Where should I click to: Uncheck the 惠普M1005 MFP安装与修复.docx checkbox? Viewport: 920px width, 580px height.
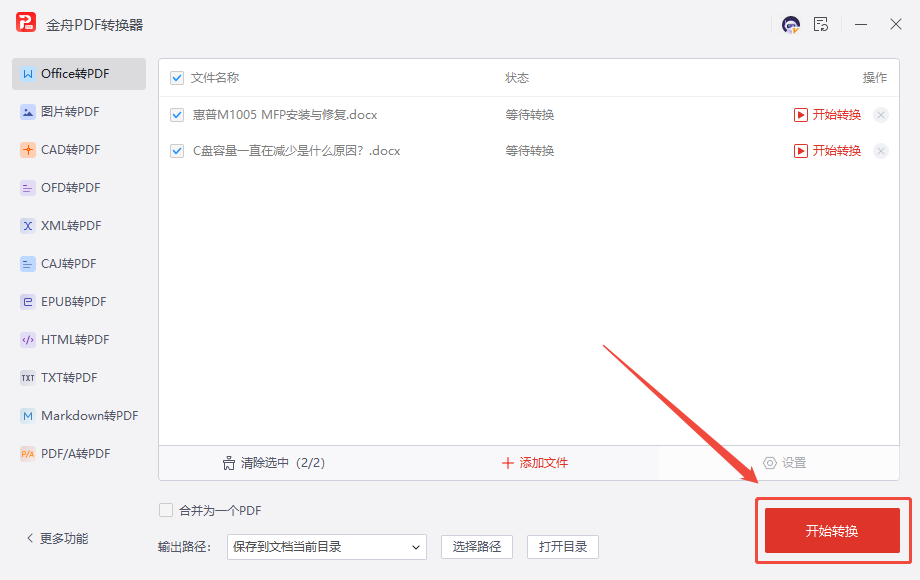177,115
